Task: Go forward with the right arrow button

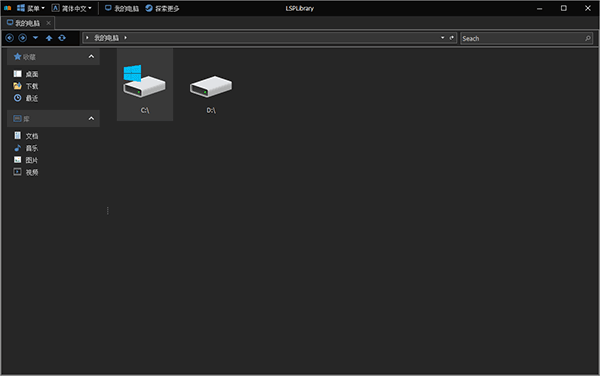Action: point(23,38)
